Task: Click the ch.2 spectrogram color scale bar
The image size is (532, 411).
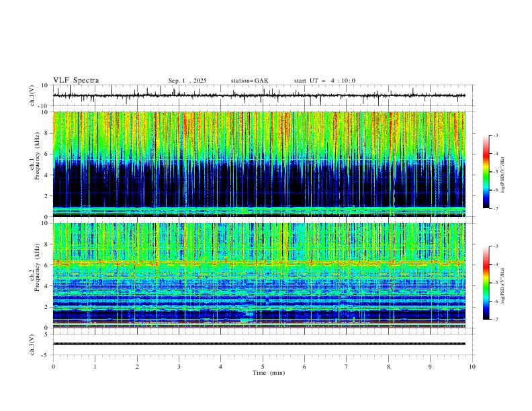Action: 486,283
